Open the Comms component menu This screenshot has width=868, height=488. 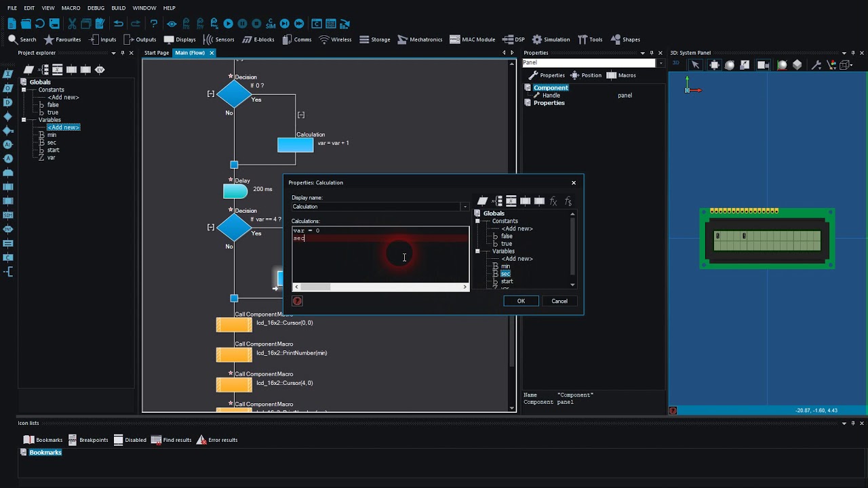(x=296, y=39)
